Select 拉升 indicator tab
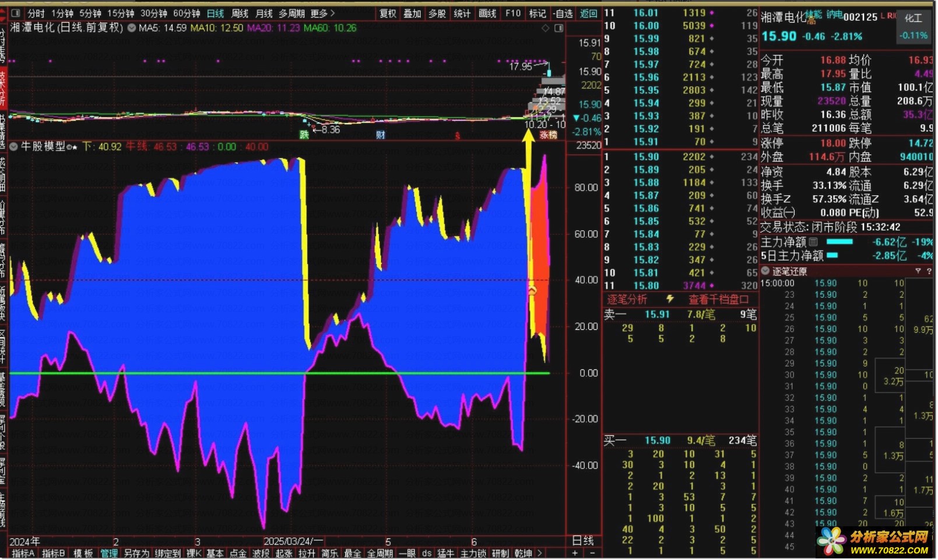Screen dimensions: 938x560 click(x=307, y=553)
